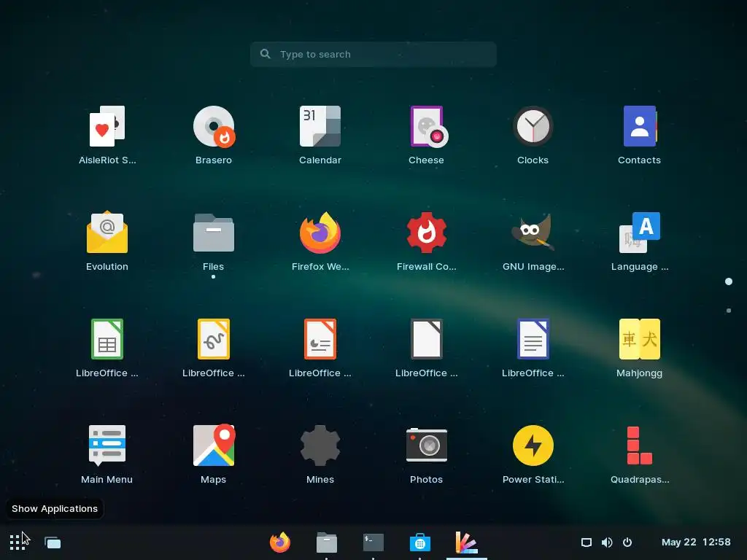Screen dimensions: 747x560
Task: Click the power icon in tray
Action: tap(627, 542)
